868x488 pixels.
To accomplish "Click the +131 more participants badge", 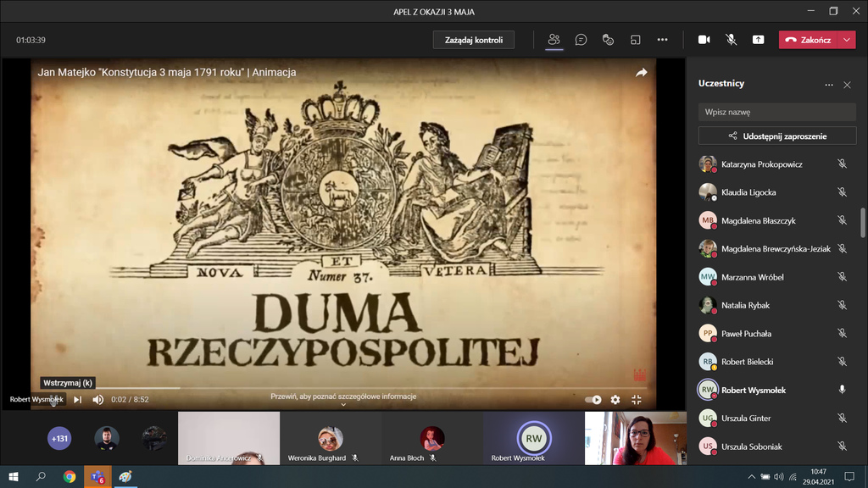I will [59, 439].
